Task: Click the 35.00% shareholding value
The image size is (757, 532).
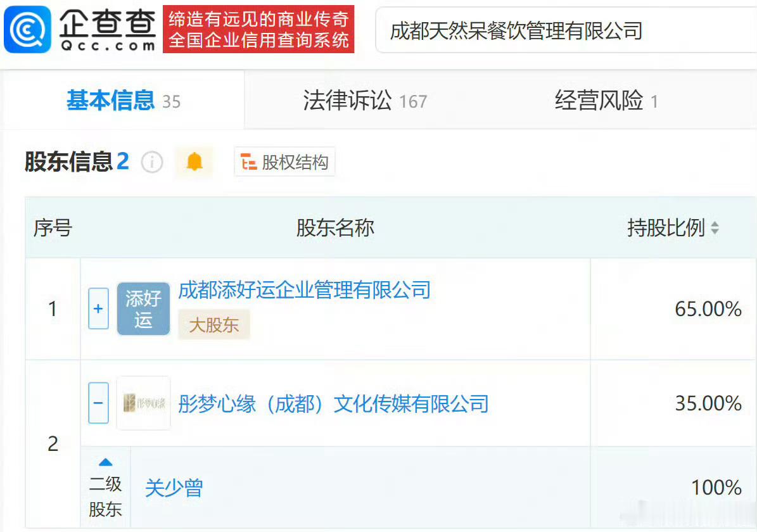Action: (x=708, y=403)
